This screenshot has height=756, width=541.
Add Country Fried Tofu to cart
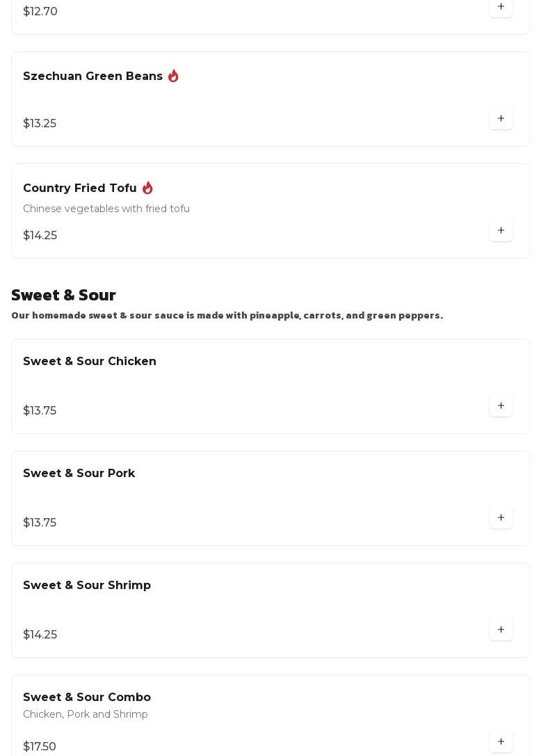click(x=501, y=230)
